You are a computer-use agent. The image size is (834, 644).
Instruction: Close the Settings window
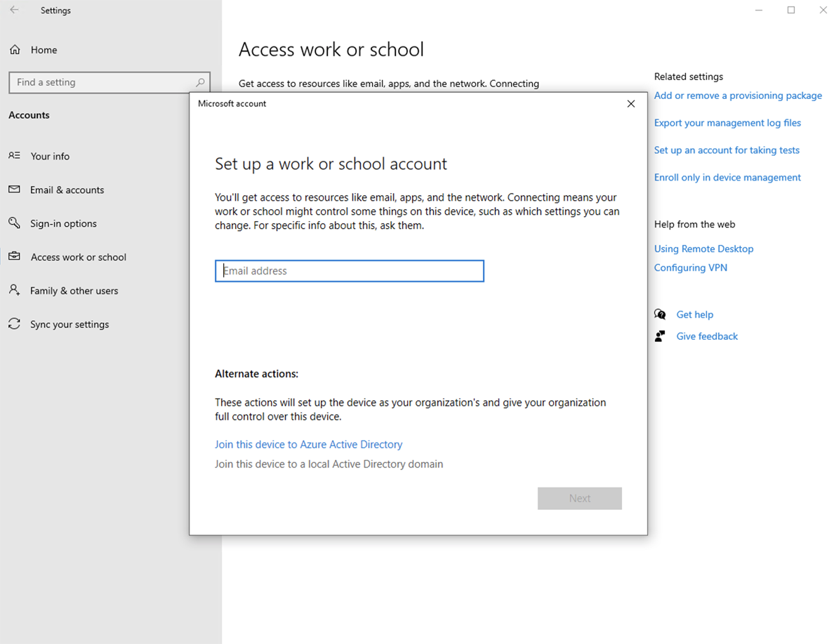823,10
